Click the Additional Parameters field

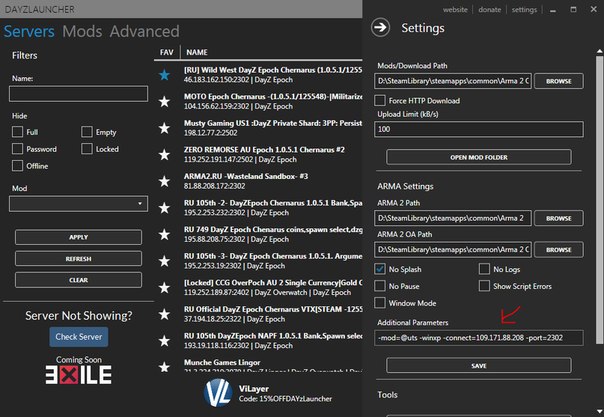pyautogui.click(x=479, y=338)
